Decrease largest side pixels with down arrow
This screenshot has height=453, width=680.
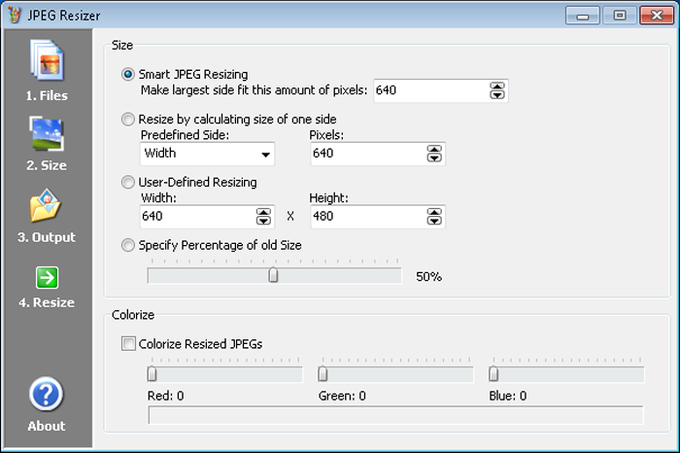click(497, 95)
